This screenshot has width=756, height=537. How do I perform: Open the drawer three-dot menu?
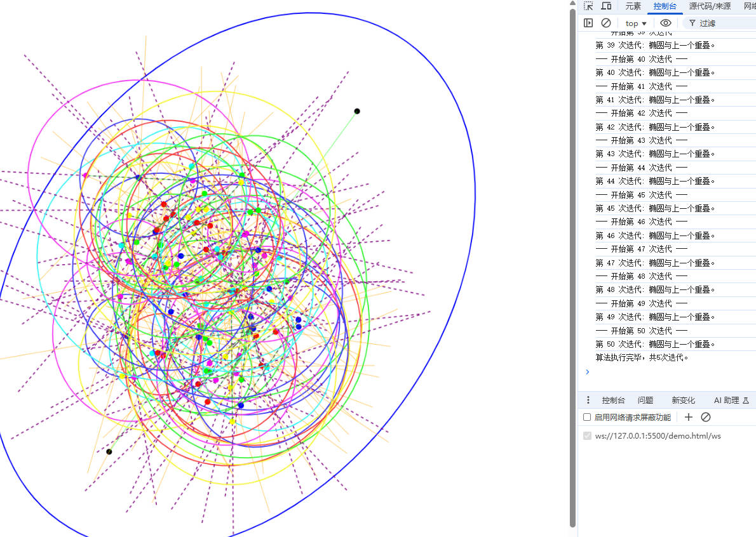click(x=588, y=401)
